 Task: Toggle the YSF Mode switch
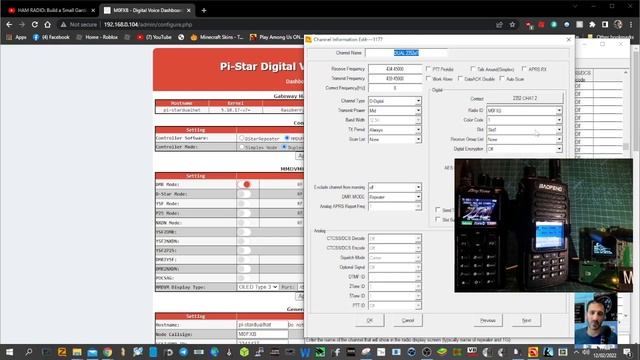point(244,203)
